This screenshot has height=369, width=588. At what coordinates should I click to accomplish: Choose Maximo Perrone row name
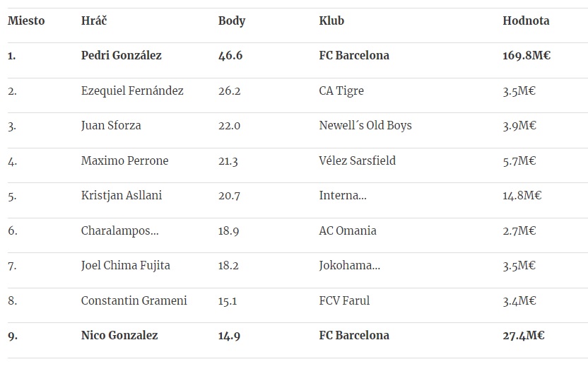[x=124, y=160]
